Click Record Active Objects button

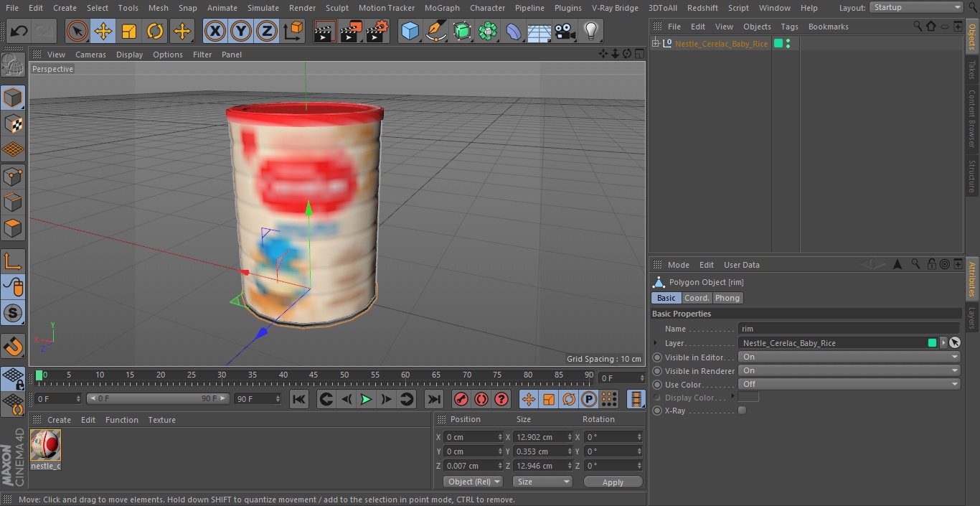click(x=461, y=399)
